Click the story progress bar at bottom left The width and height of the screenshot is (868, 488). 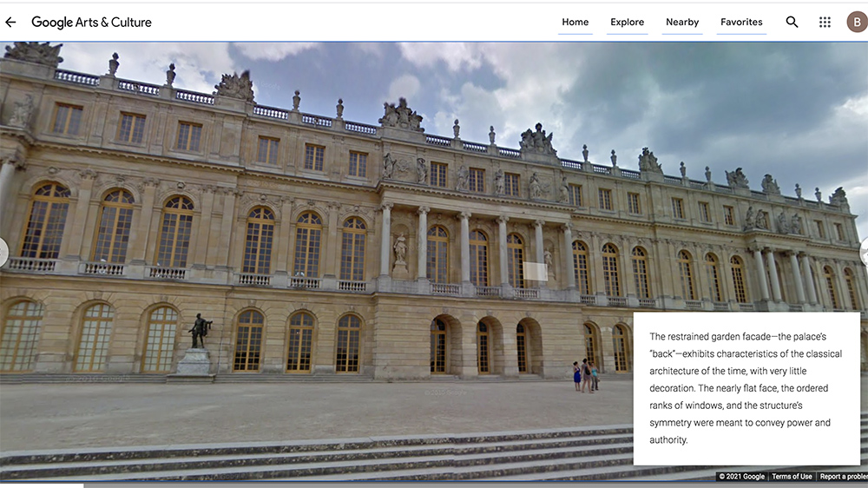pyautogui.click(x=42, y=485)
